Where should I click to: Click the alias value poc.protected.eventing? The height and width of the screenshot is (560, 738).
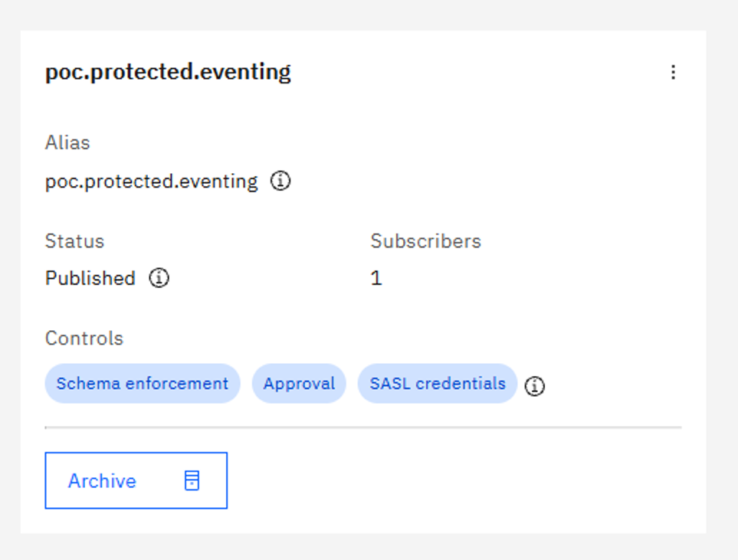click(x=152, y=181)
